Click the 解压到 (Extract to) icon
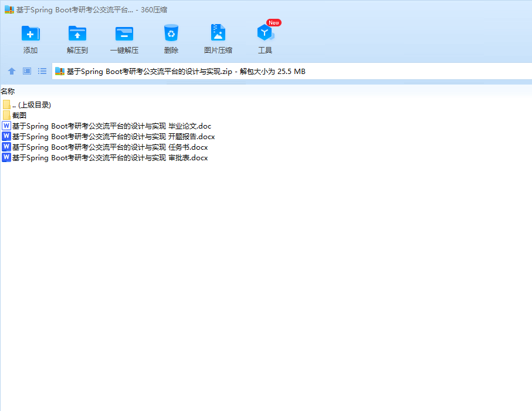532x411 pixels. pos(77,33)
